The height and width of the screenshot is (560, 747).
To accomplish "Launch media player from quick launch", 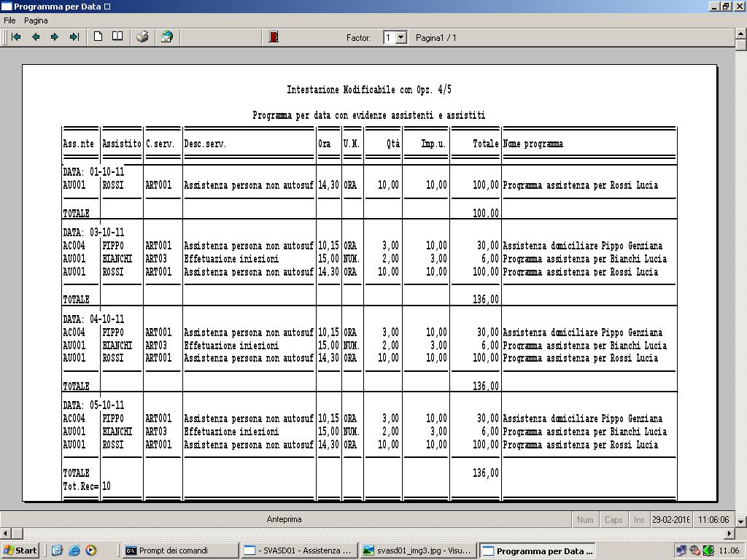I will 90,551.
